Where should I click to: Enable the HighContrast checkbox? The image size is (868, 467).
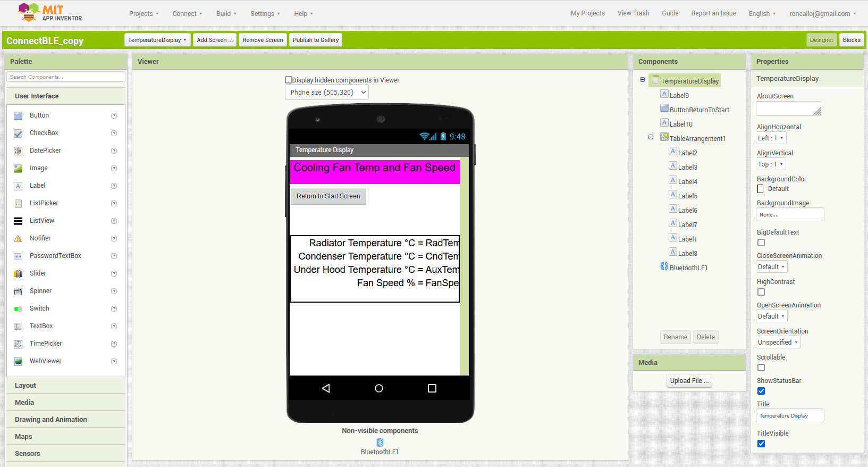[761, 292]
